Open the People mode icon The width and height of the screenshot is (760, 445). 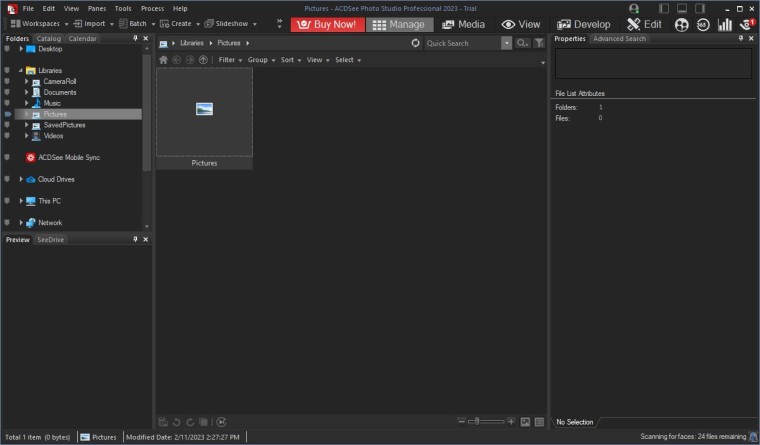tap(681, 25)
